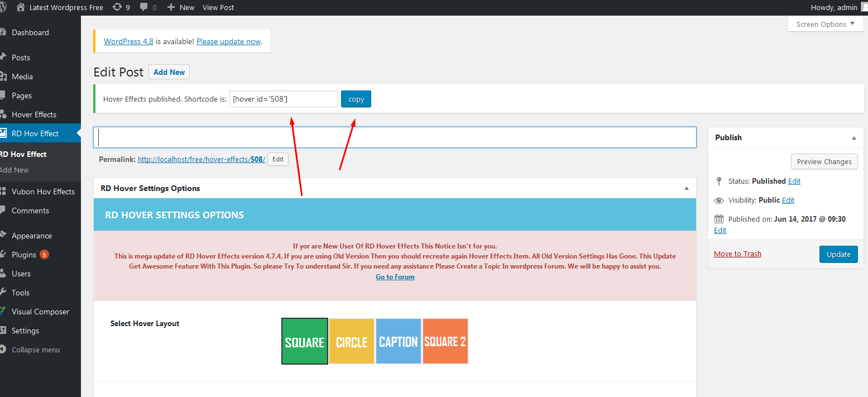Viewport: 868px width, 397px height.
Task: Collapse the RD Hover Settings Options panel
Action: (x=687, y=189)
